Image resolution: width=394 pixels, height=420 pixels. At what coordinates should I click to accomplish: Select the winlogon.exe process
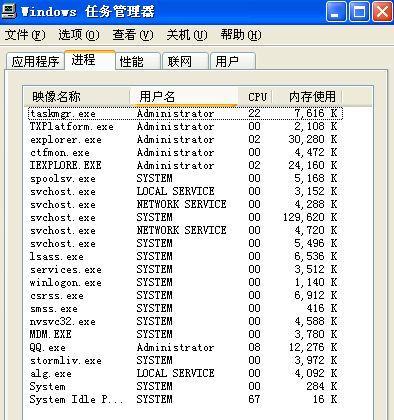coord(185,282)
